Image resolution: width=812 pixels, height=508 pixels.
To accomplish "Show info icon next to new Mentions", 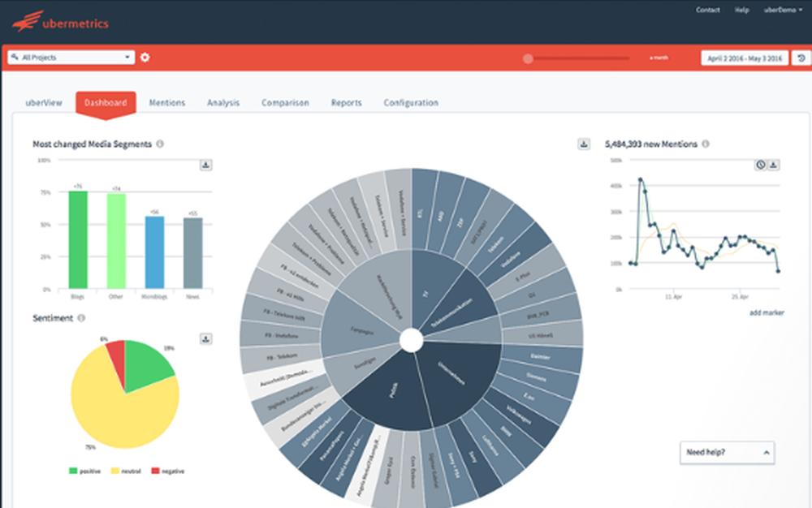I will pyautogui.click(x=706, y=144).
